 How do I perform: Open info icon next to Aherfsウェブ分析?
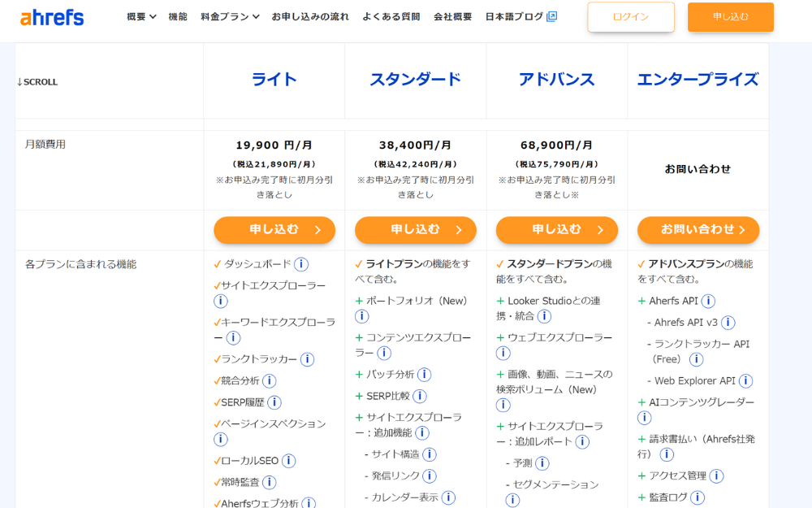pos(309,503)
